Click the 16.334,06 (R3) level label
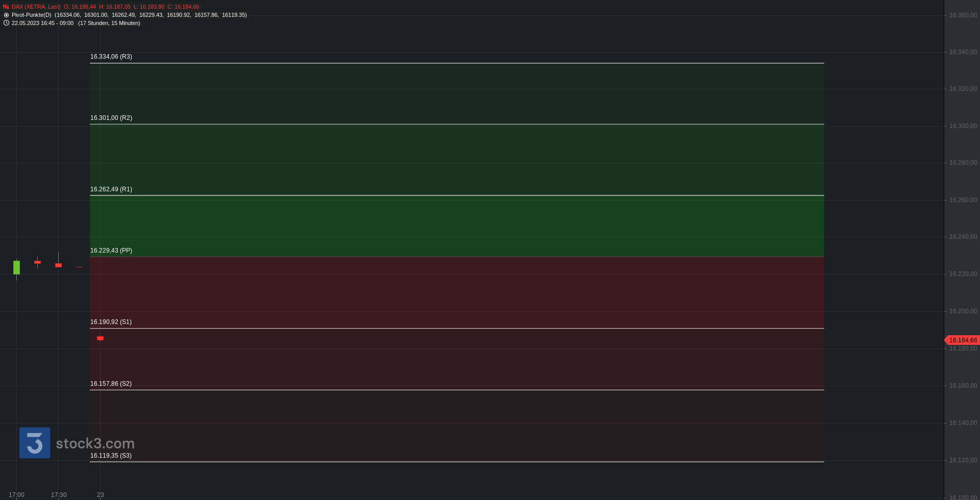Screen dimensions: 980x500 pyautogui.click(x=111, y=57)
